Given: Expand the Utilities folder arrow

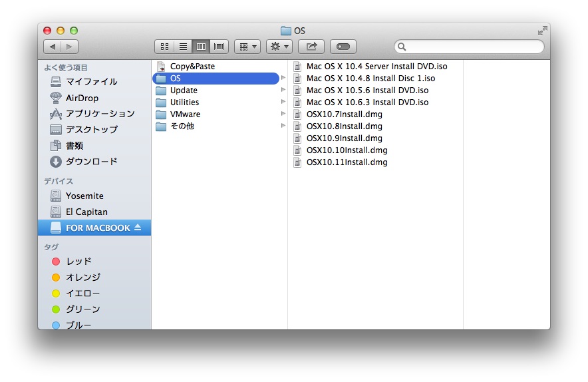Looking at the screenshot, I should click(x=283, y=102).
